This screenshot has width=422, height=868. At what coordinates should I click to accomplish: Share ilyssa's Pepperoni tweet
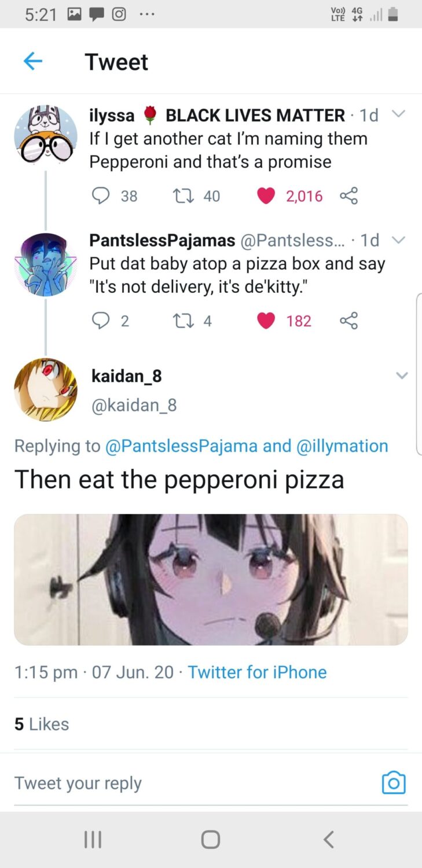coord(348,196)
